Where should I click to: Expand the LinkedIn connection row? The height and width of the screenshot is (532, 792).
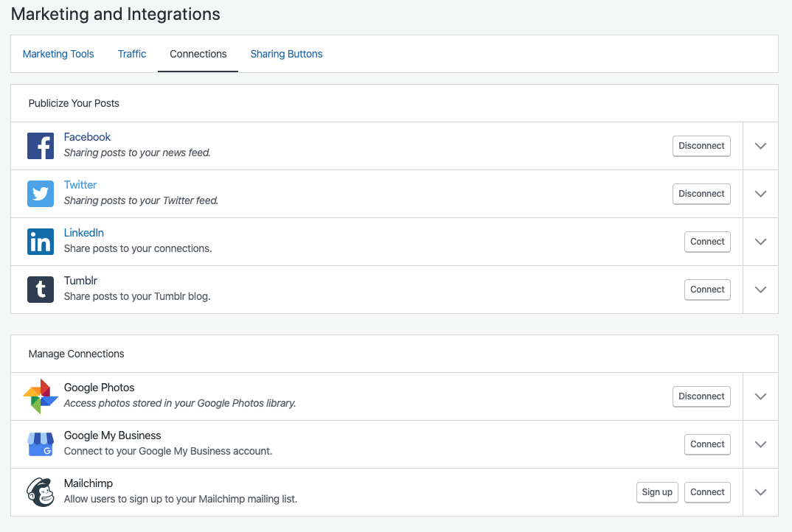coord(760,241)
